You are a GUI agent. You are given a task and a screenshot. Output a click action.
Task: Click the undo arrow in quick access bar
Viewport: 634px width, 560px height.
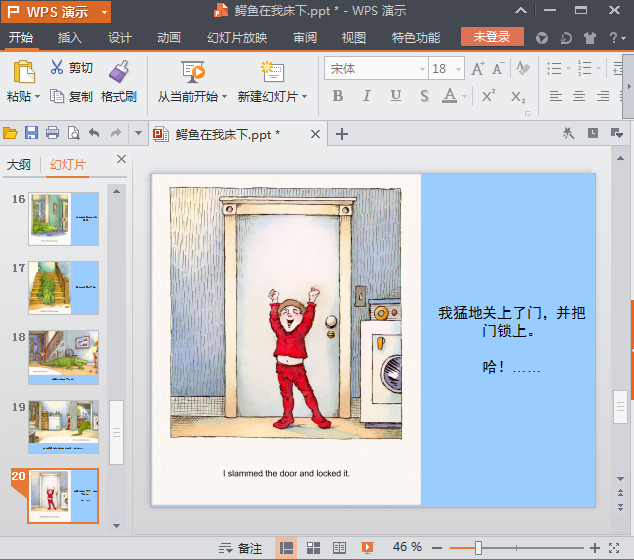[x=94, y=133]
